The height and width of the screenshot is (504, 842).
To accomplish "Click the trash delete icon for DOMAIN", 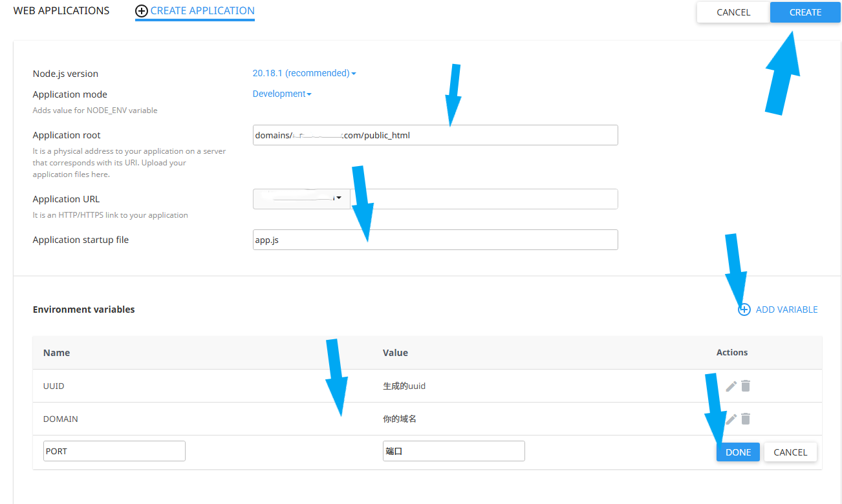I will point(746,419).
